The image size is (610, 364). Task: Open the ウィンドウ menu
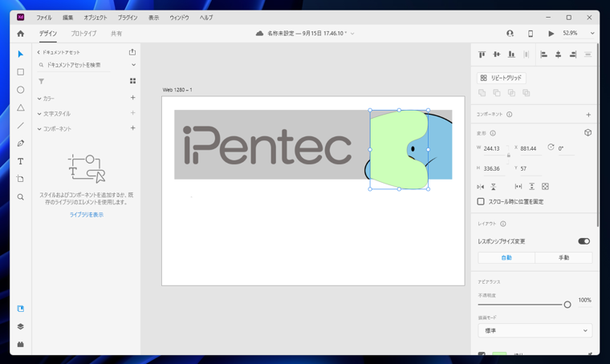tap(179, 18)
